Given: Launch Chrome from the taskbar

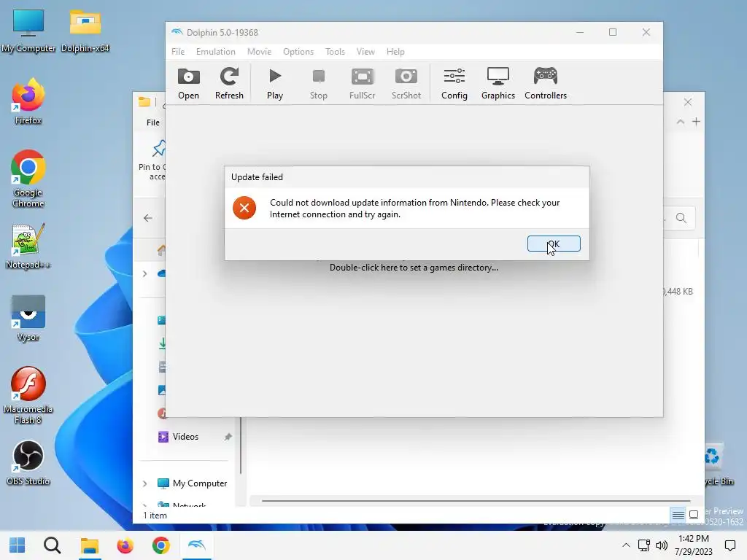Looking at the screenshot, I should click(161, 545).
